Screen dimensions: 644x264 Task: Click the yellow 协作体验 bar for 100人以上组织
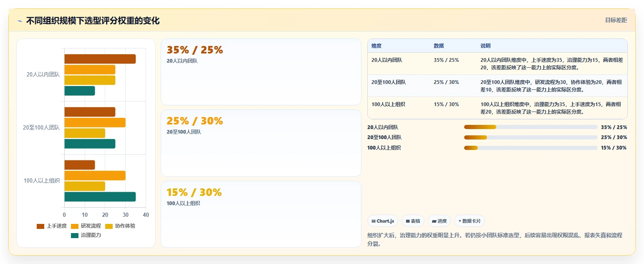(x=85, y=186)
